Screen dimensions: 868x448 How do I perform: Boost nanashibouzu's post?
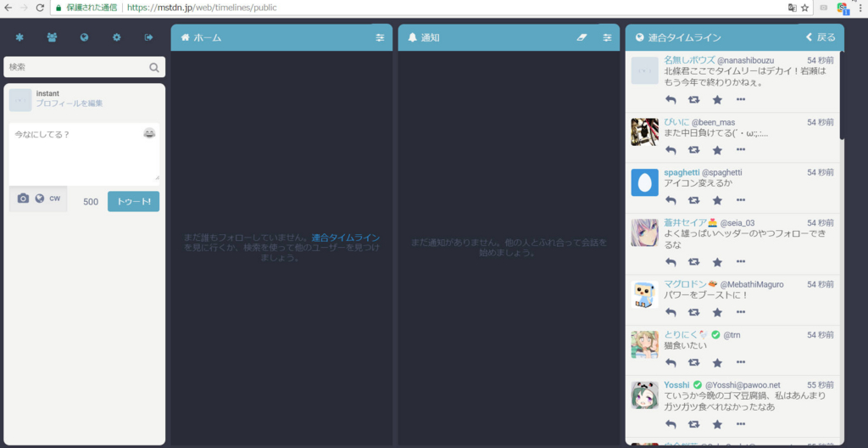[693, 100]
